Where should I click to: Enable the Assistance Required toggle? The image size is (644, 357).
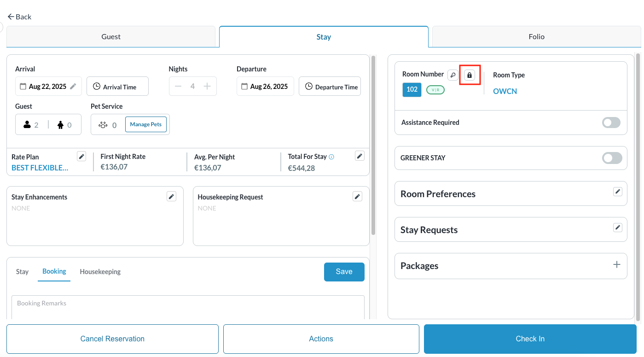[x=611, y=123]
